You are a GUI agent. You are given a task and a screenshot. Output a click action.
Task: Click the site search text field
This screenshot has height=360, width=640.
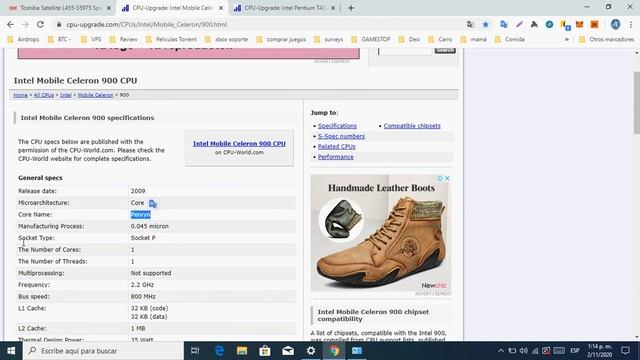coord(405,51)
